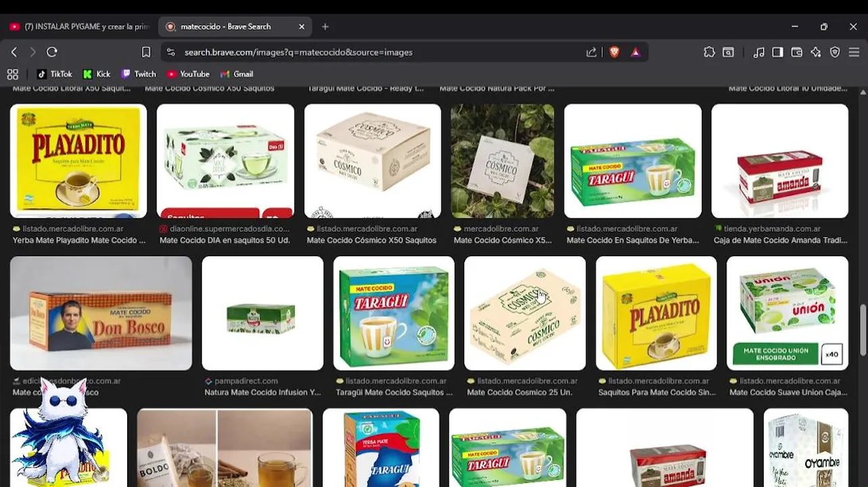868x487 pixels.
Task: View site information icon in address bar
Action: tap(171, 52)
